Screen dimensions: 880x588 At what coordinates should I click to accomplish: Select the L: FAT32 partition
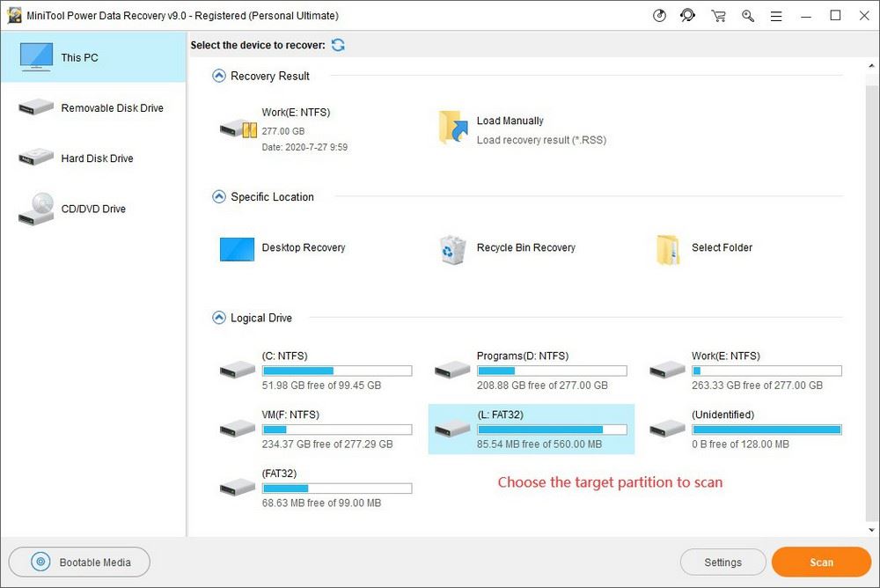point(532,429)
